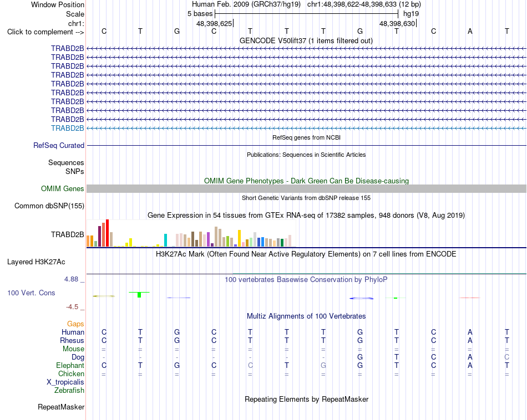Click the A base in the chr1 sequence row

[470, 31]
